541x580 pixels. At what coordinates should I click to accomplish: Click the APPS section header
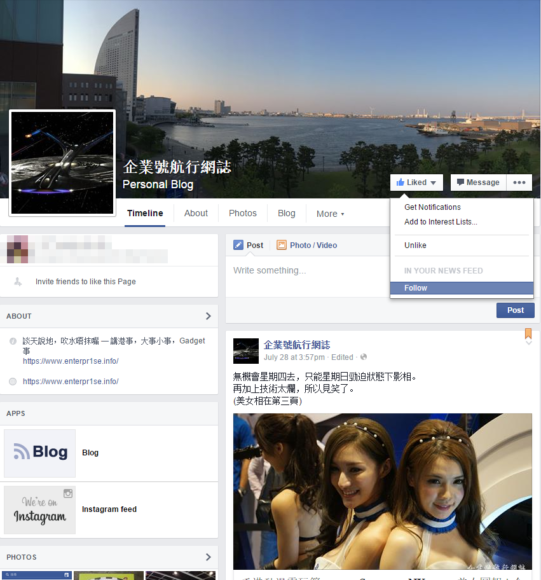click(x=16, y=414)
